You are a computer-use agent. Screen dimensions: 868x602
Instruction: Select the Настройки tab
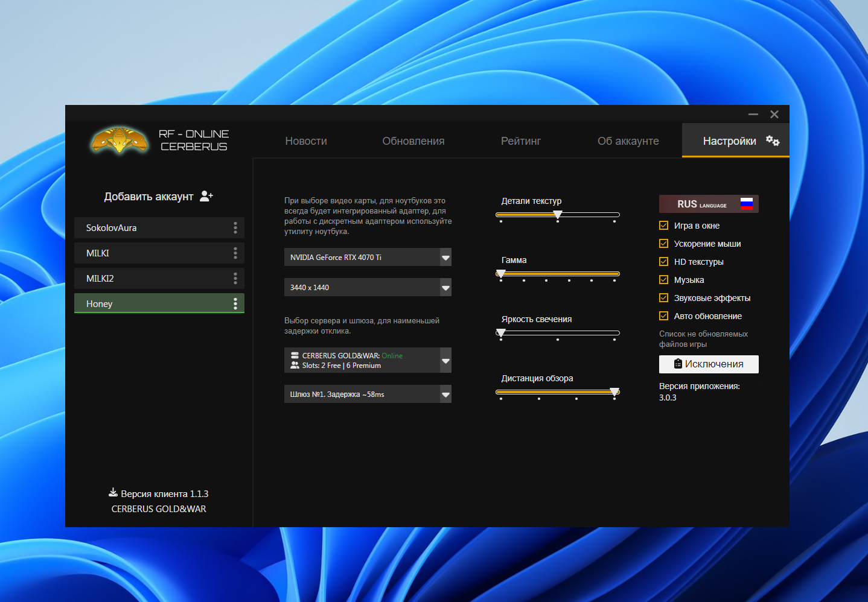[736, 141]
